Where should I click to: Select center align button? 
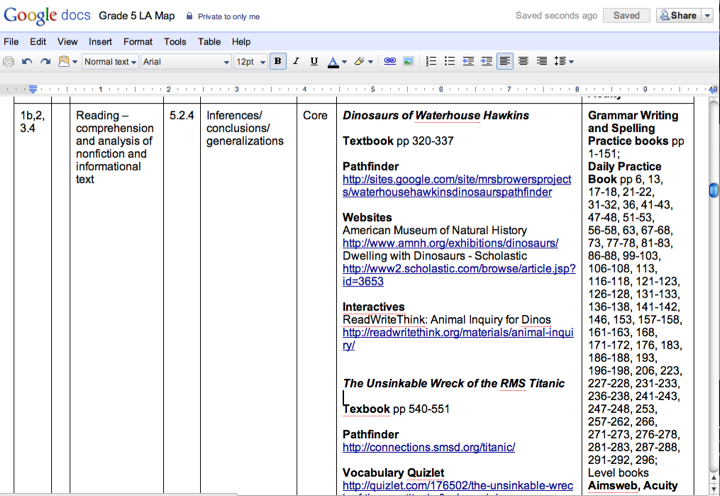point(523,61)
